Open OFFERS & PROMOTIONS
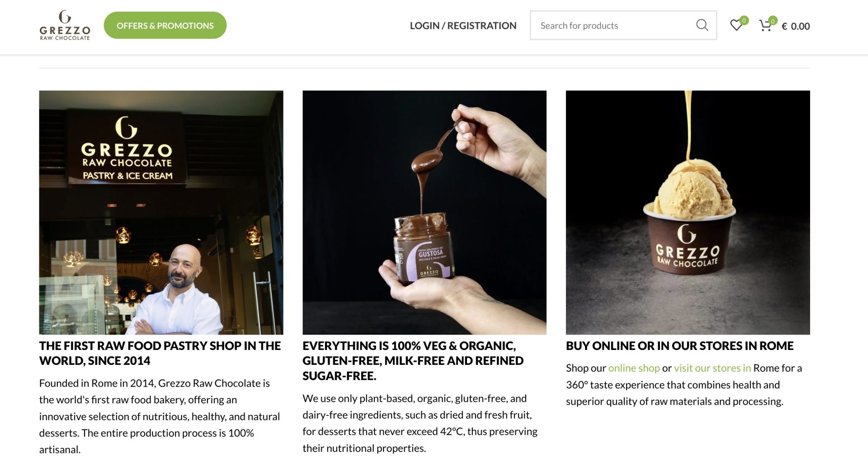This screenshot has height=458, width=868. pos(165,25)
